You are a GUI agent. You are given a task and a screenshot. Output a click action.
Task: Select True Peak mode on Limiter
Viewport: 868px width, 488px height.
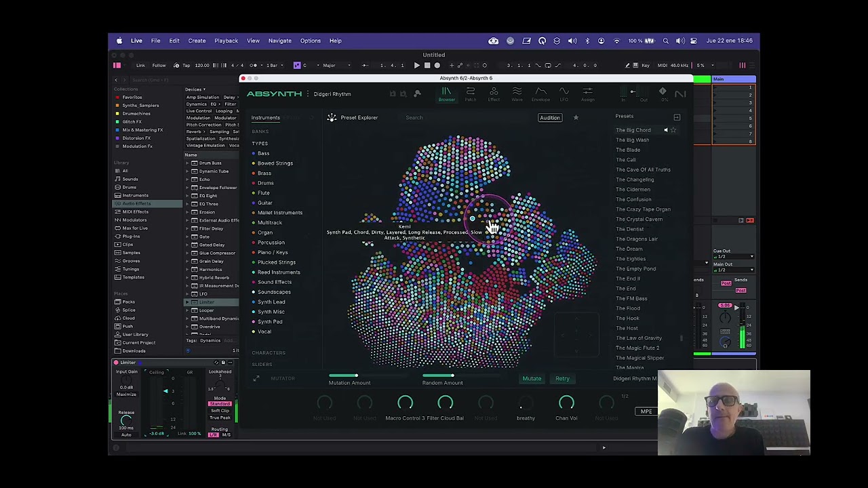point(220,418)
